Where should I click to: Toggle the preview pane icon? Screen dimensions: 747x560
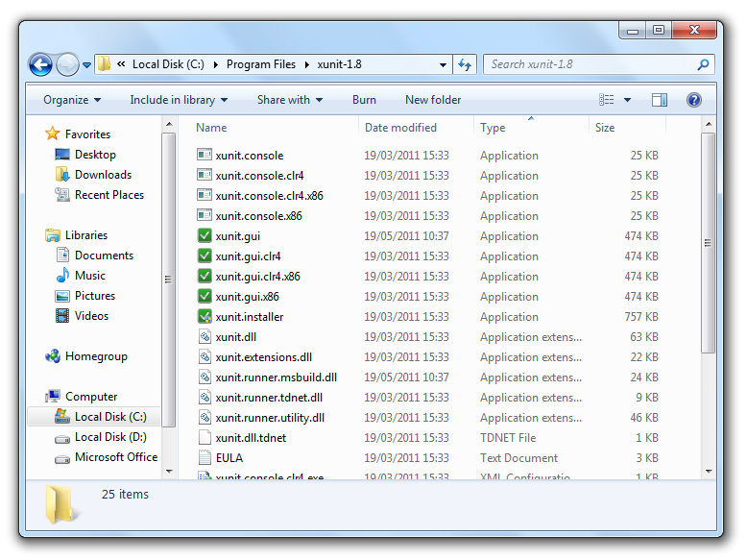(x=660, y=100)
